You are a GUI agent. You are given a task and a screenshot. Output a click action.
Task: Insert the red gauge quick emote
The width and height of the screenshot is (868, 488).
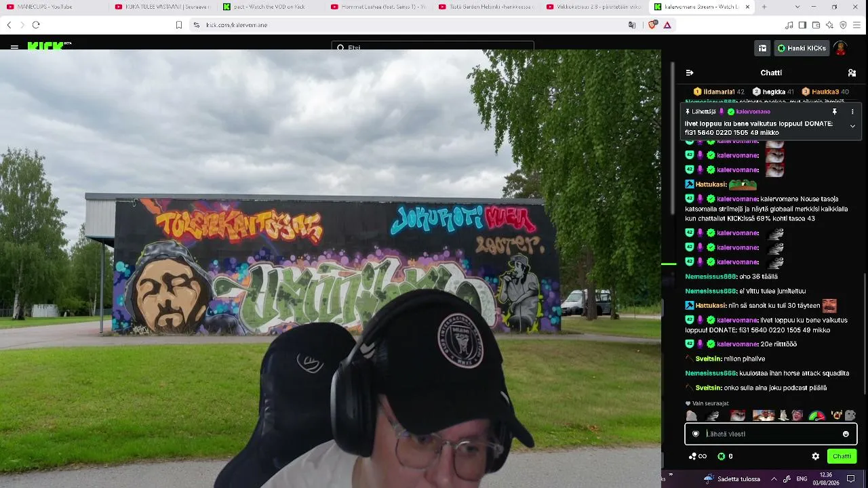click(x=816, y=415)
